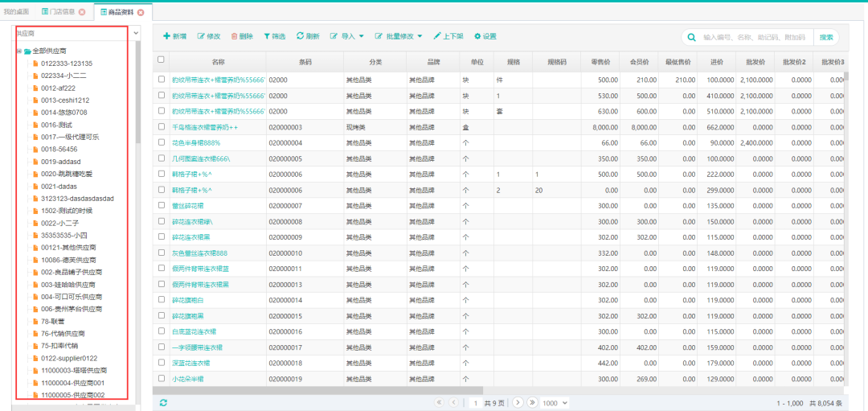Open the 导入 (import) dropdown
Viewport: 868px width, 411px height.
[x=347, y=36]
